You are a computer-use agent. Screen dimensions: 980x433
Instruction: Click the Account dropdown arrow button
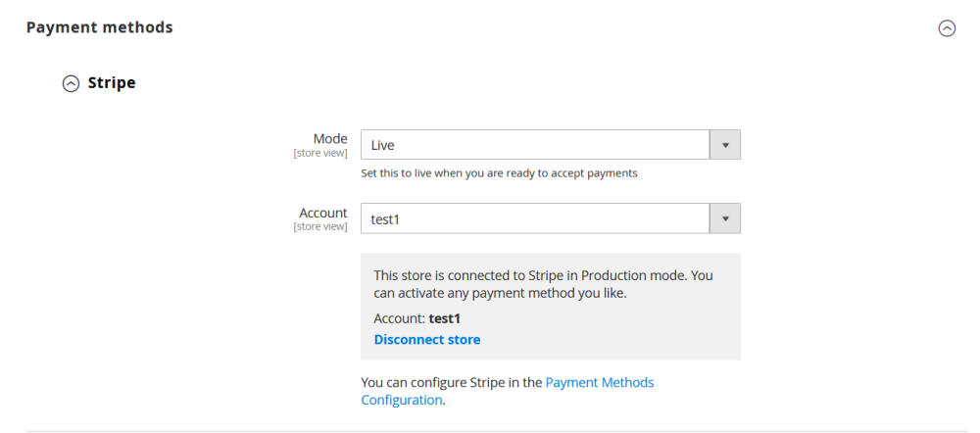tap(725, 218)
